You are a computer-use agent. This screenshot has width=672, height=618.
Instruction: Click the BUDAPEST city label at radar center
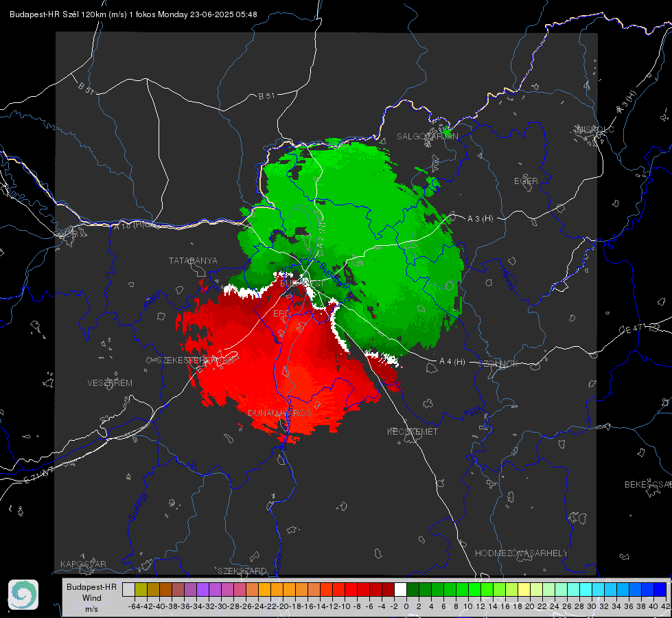(302, 284)
